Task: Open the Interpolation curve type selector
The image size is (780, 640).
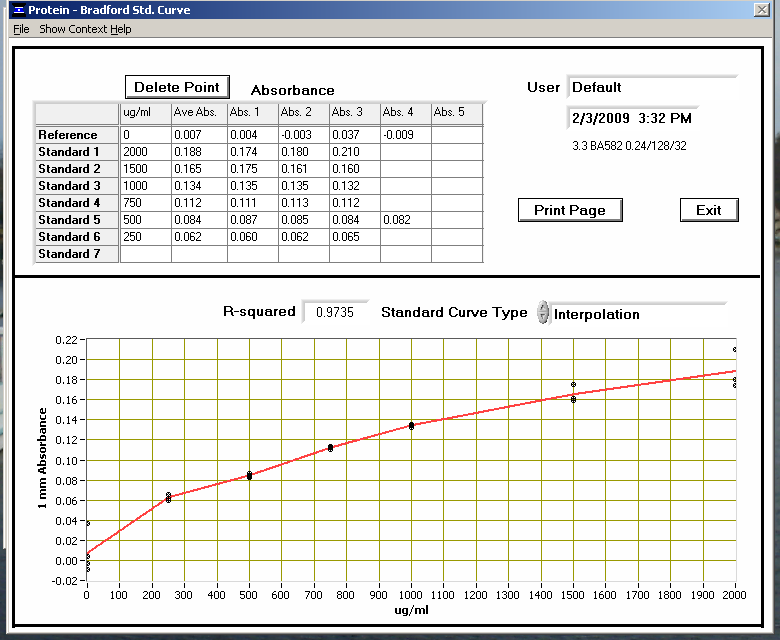Action: [x=639, y=313]
